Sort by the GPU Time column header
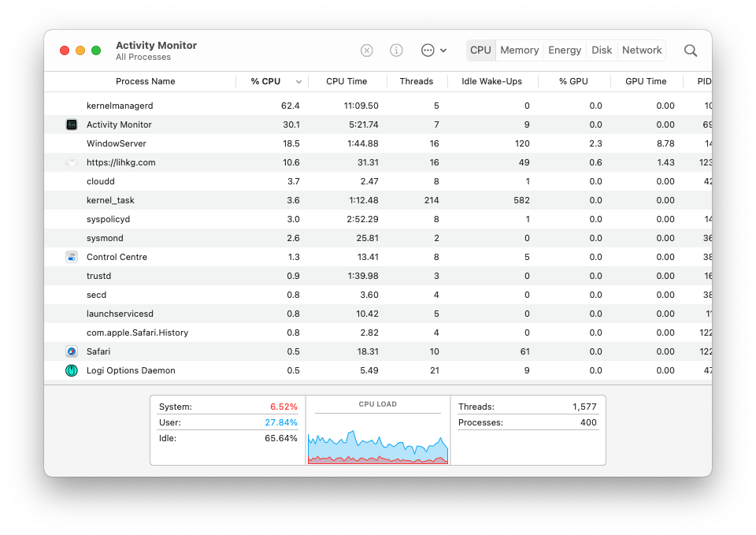The height and width of the screenshot is (535, 756). pyautogui.click(x=646, y=81)
